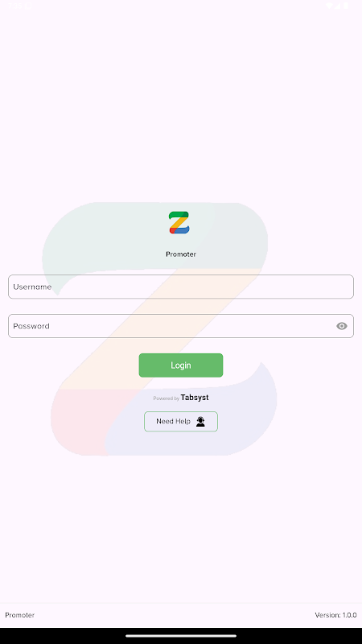This screenshot has height=644, width=362.
Task: Tap the notification icon beside the clock
Action: click(x=29, y=6)
